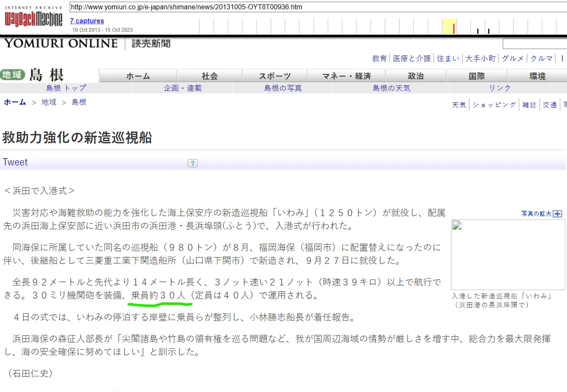Click the 大手小町 top link
This screenshot has height=392, width=567.
point(480,58)
